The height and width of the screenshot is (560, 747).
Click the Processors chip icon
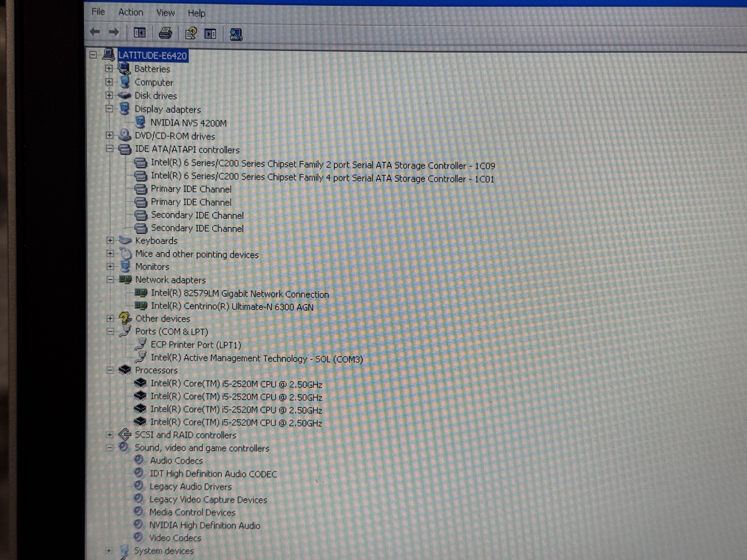click(125, 370)
